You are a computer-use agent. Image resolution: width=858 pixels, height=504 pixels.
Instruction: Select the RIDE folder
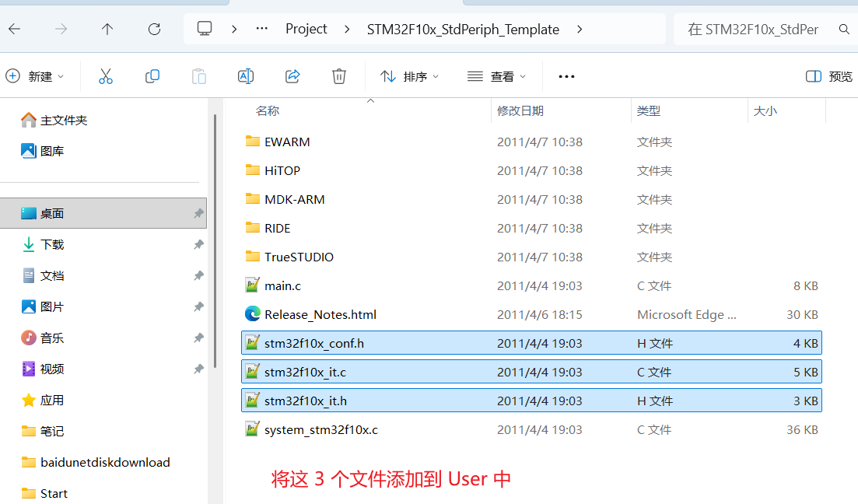tap(531, 228)
